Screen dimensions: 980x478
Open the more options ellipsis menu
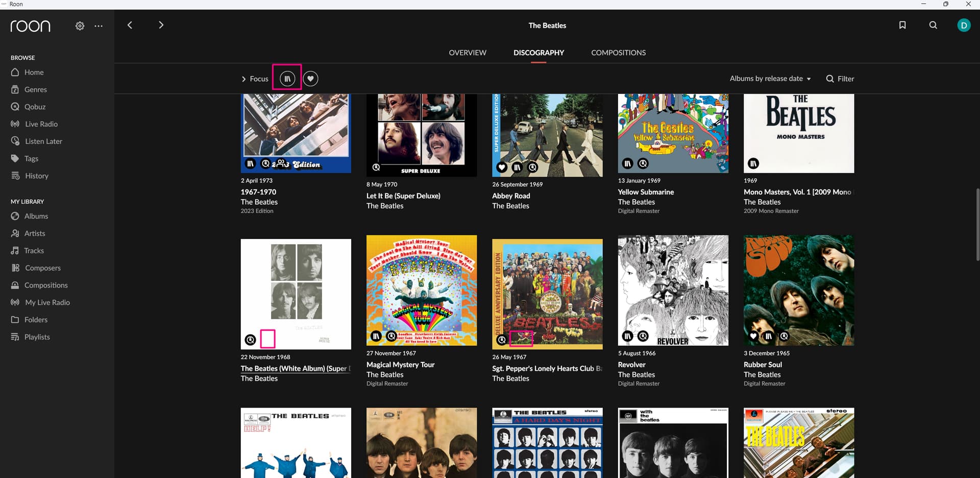click(99, 26)
